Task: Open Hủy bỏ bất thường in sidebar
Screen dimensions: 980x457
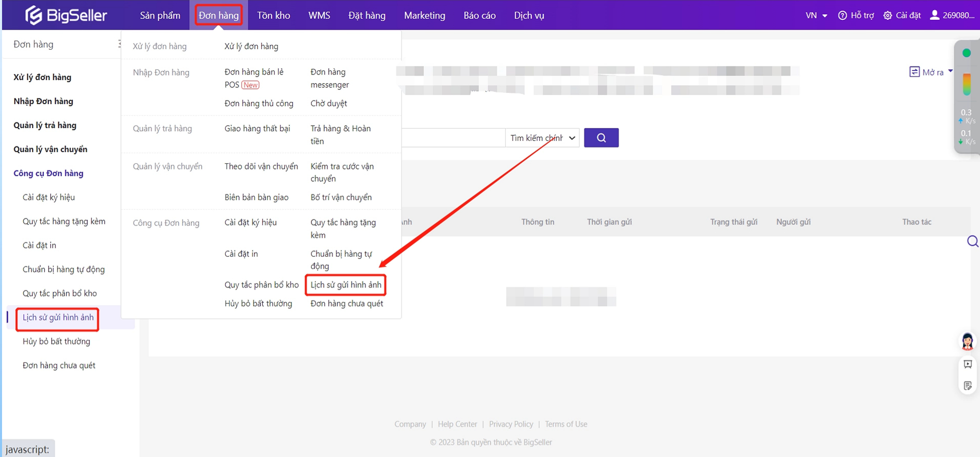Action: tap(56, 342)
